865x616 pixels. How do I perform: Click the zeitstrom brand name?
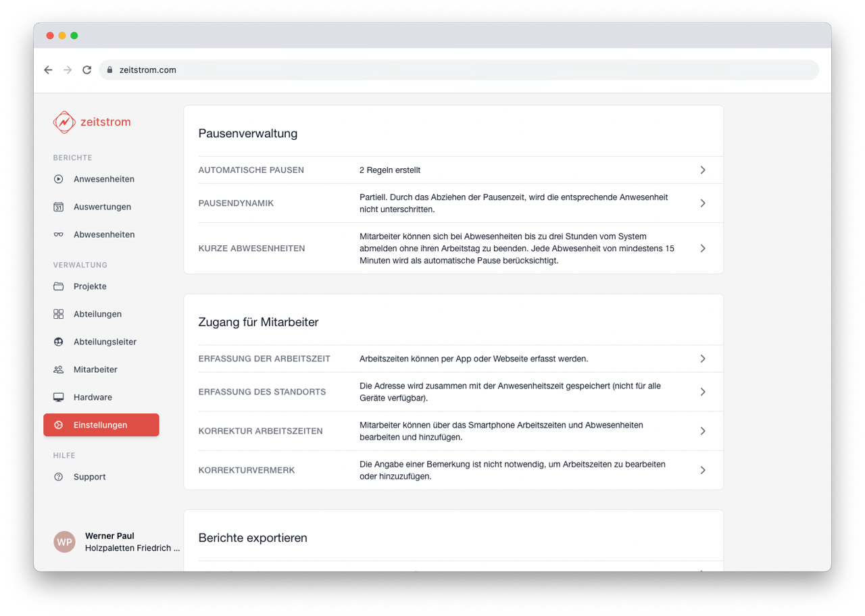click(x=105, y=122)
